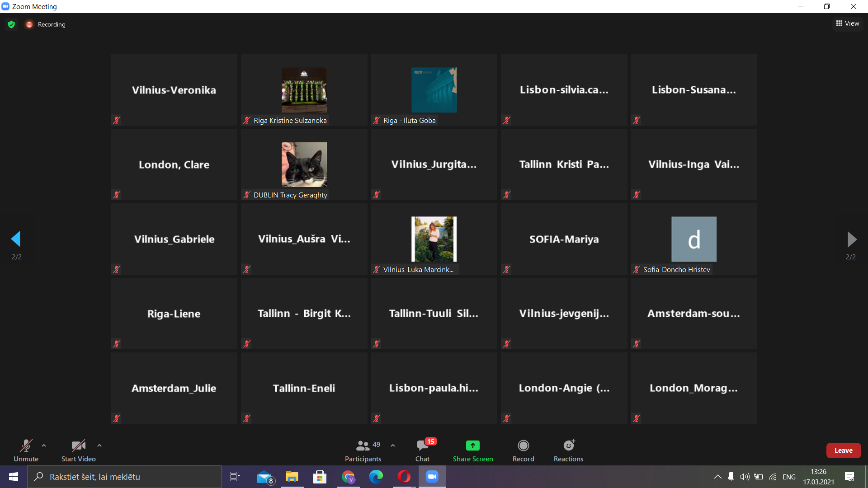The image size is (868, 488).
Task: Click the green Share Screen icon
Action: [x=472, y=446]
